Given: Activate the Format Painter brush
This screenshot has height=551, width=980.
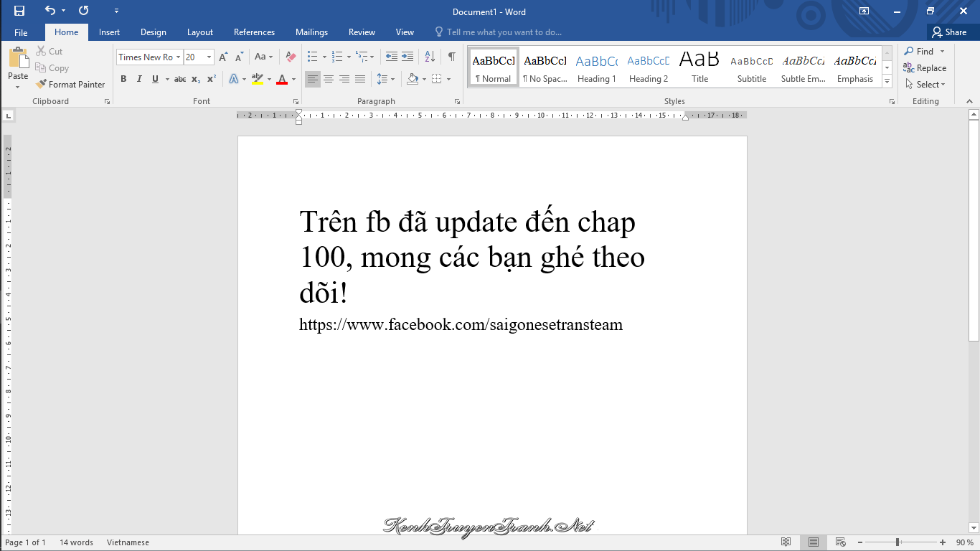Looking at the screenshot, I should point(70,85).
